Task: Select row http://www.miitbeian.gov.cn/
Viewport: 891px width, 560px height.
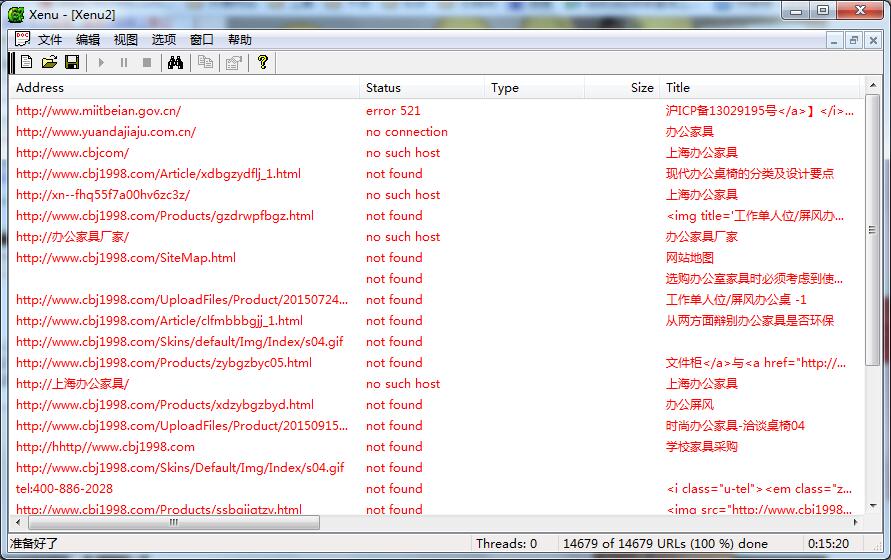Action: (435, 111)
